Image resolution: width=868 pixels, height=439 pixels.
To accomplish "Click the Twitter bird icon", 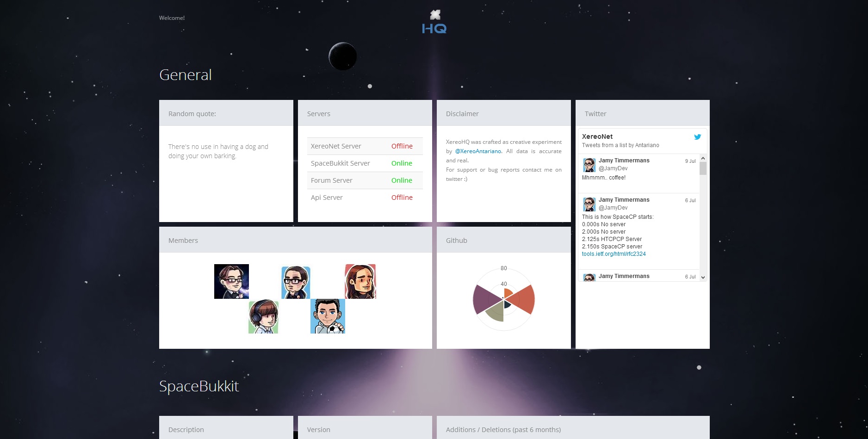I will click(x=697, y=137).
